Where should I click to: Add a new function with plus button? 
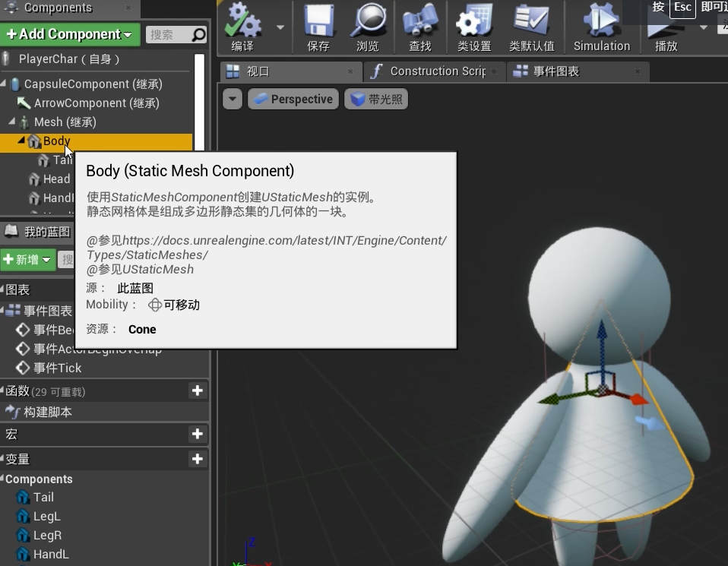[198, 391]
